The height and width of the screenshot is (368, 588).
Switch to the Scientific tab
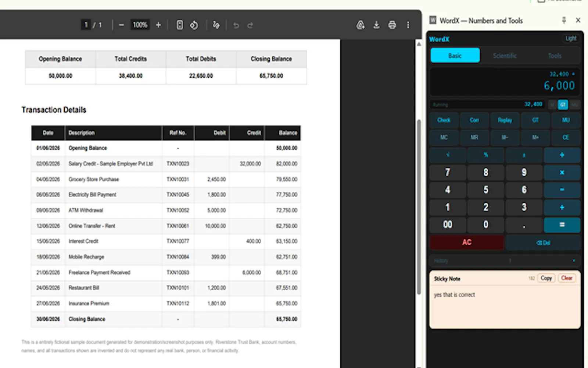505,56
